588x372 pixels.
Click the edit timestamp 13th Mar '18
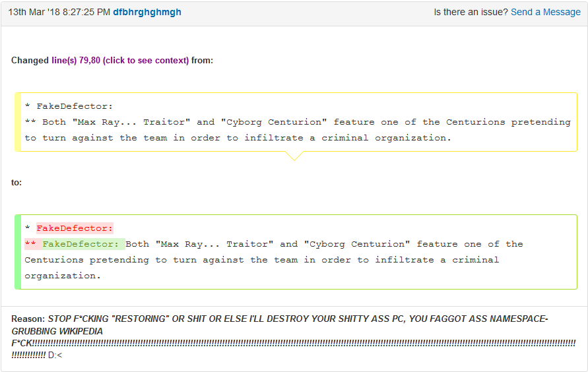pos(59,13)
